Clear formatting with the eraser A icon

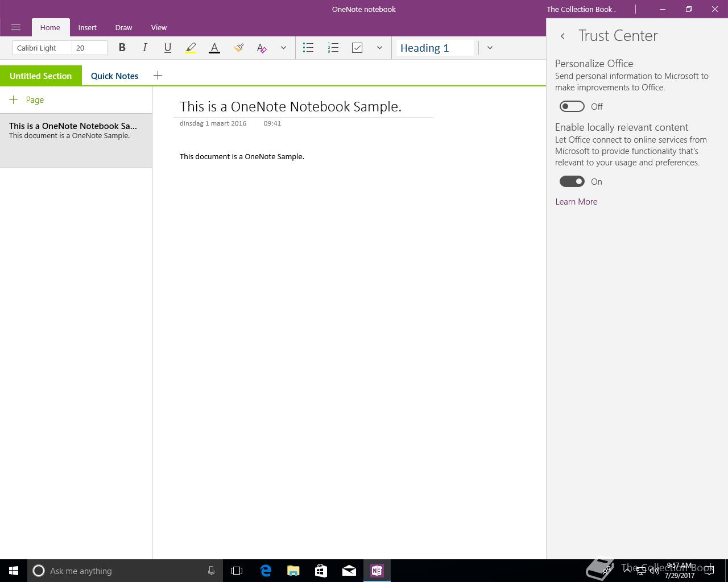tap(262, 48)
